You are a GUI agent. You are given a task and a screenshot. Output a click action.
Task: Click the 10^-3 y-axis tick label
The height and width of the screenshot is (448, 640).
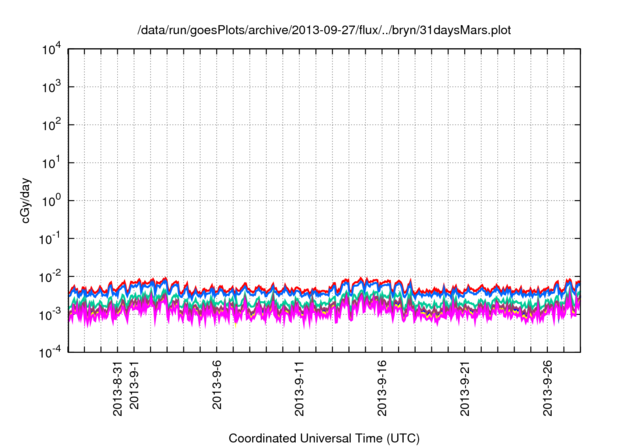click(51, 314)
